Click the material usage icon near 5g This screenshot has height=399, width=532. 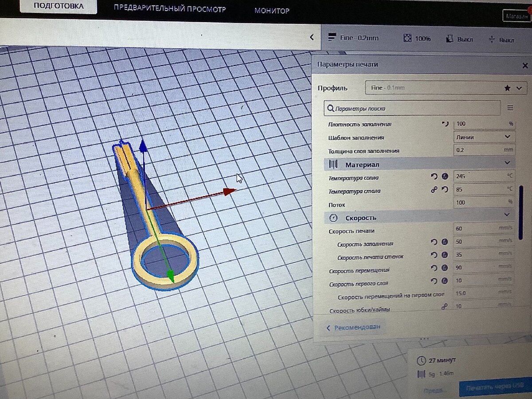421,374
